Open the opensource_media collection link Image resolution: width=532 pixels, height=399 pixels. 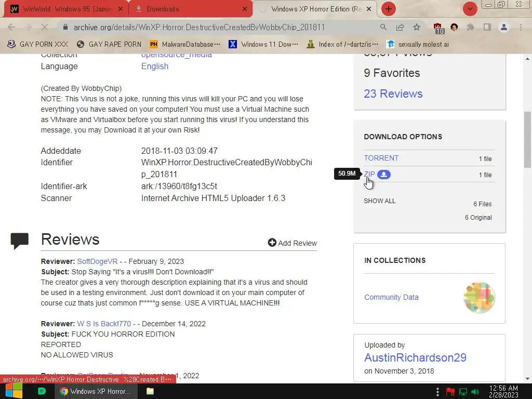[x=177, y=56]
